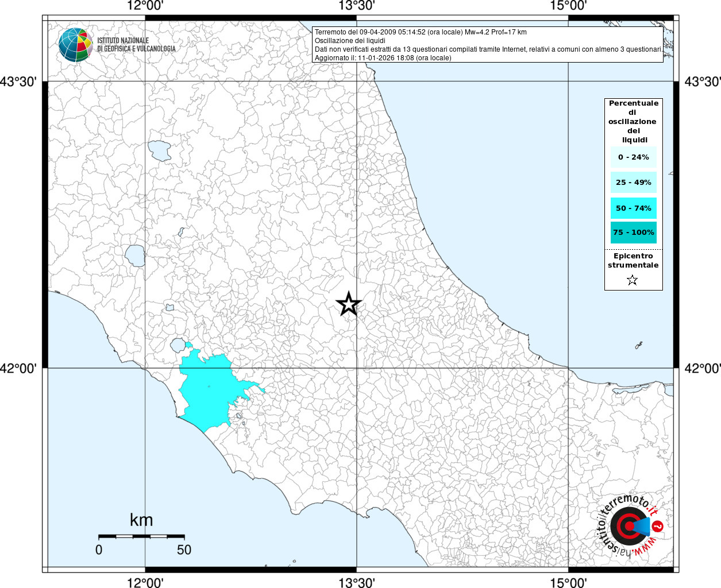Click the legend title 'Percentuale di oscillazione dei liquidi'
Image resolution: width=721 pixels, height=588 pixels.
[x=633, y=121]
